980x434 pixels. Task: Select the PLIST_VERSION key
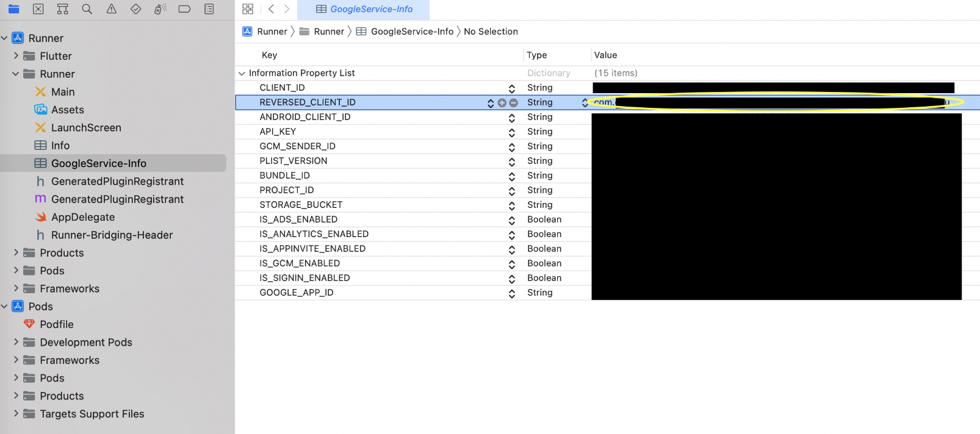tap(294, 161)
